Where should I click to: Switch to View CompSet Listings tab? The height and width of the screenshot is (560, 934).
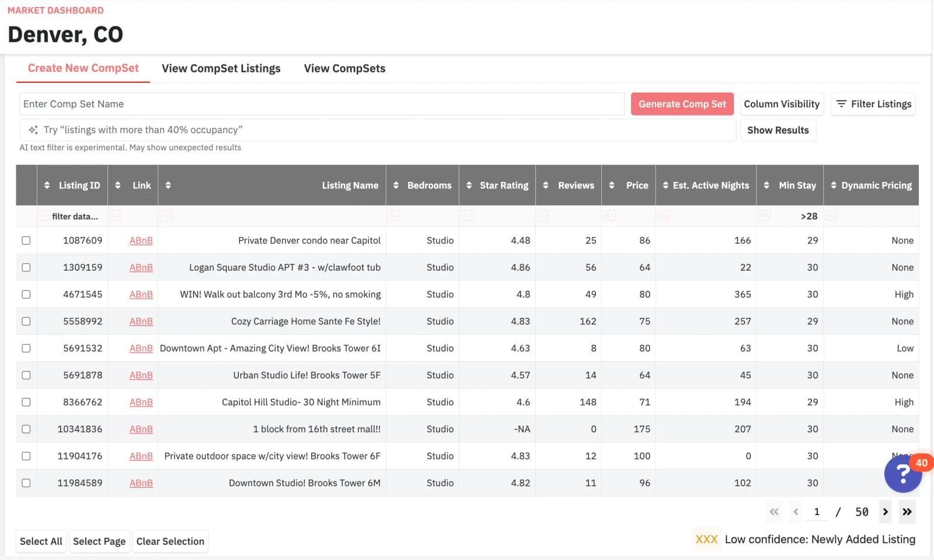221,68
